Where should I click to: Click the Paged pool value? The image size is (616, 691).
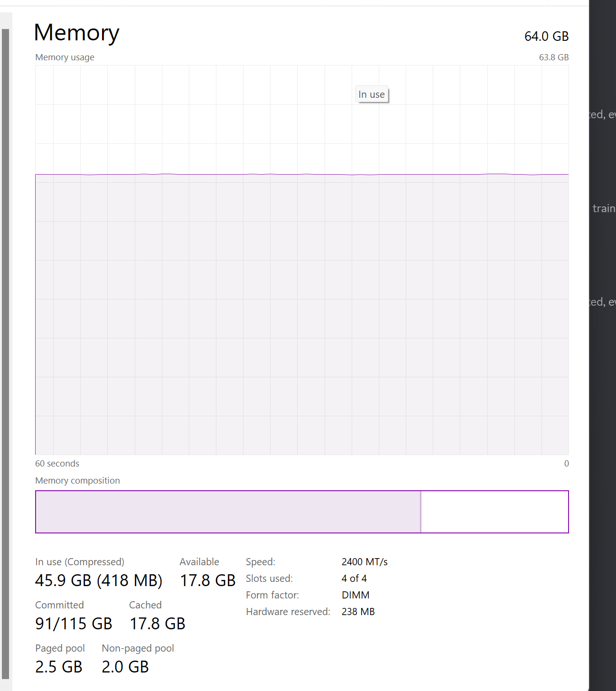59,666
